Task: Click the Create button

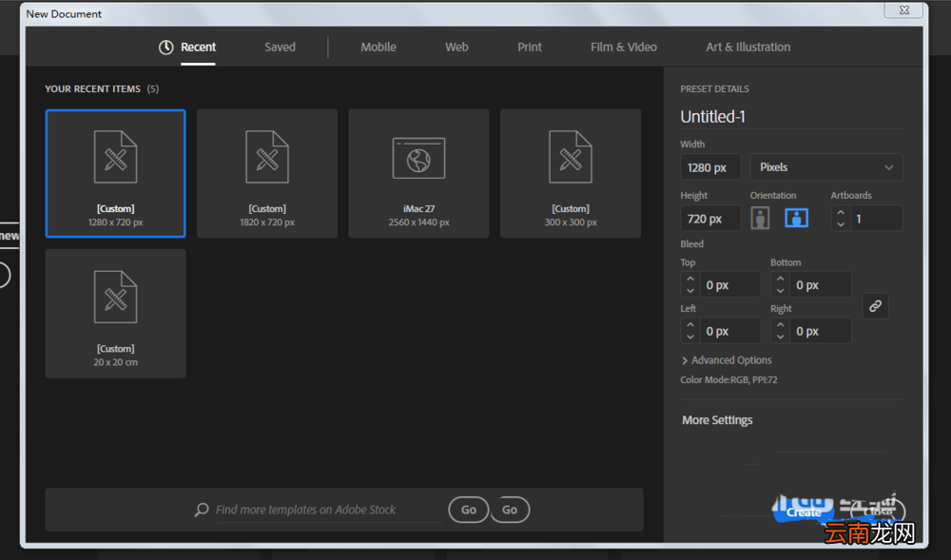Action: [x=804, y=512]
